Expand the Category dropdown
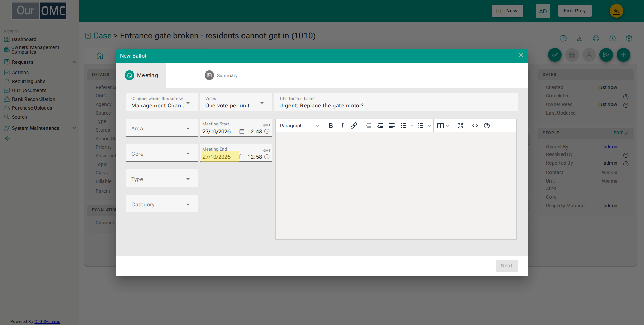This screenshot has height=325, width=644. [162, 204]
